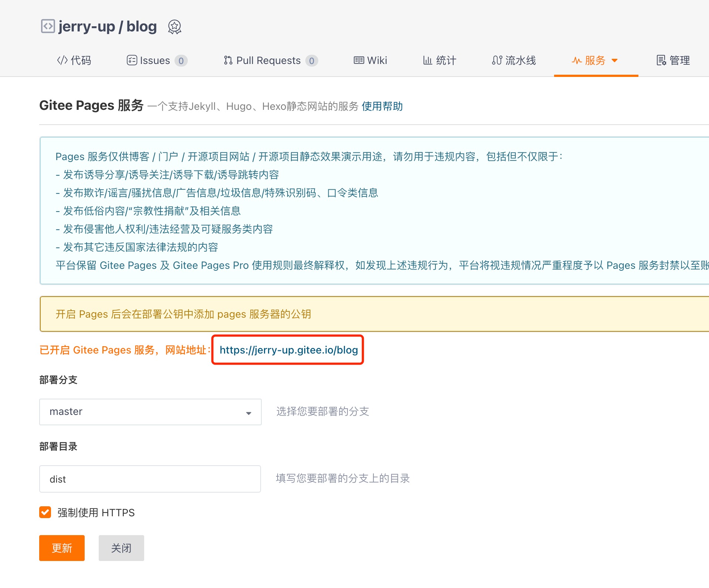
Task: Focus the 部署目录 dist input field
Action: point(150,479)
